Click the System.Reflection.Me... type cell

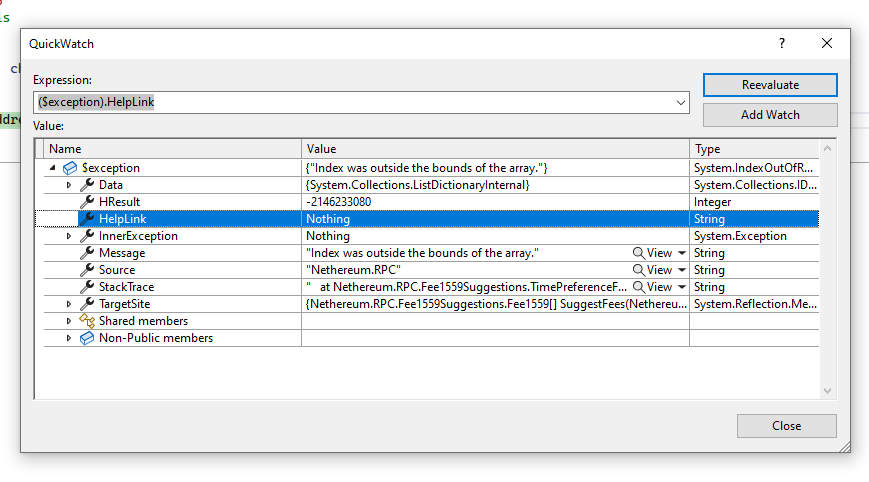pos(755,304)
